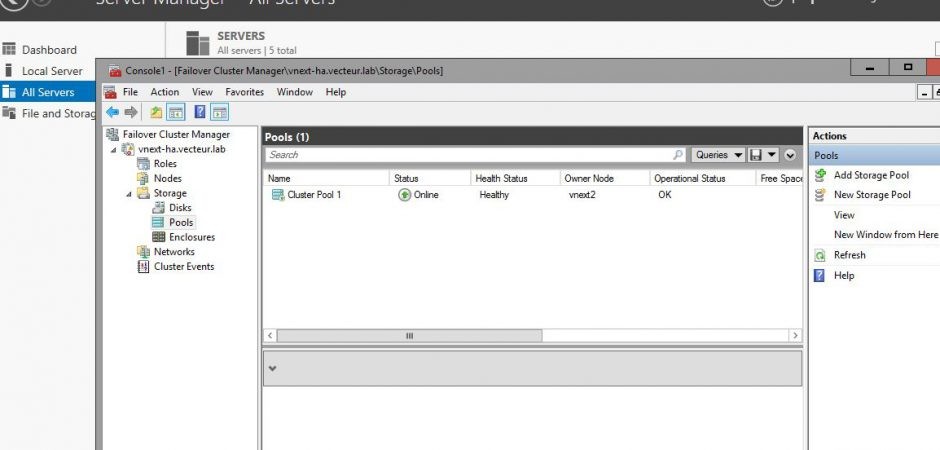This screenshot has height=450, width=940.
Task: Toggle the Show/Hide Action Pane toolbar button
Action: coord(219,112)
